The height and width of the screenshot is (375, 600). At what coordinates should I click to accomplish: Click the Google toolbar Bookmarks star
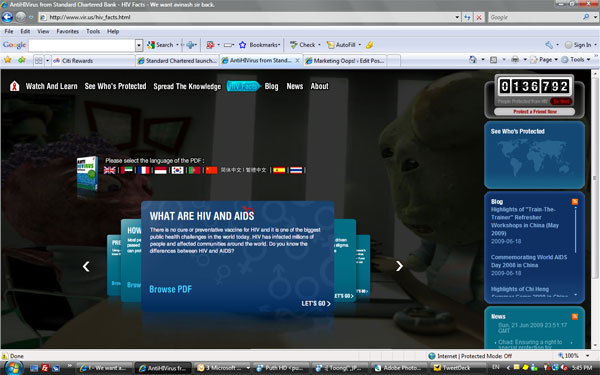click(242, 45)
